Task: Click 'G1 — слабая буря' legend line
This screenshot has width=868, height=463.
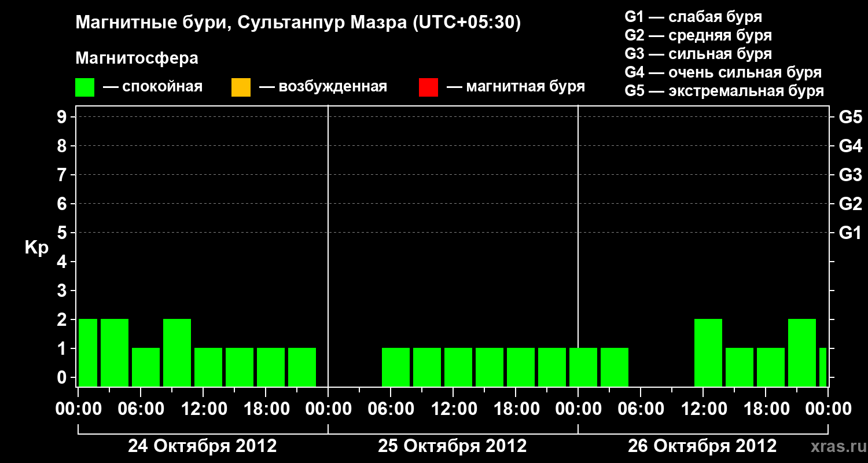Action: click(x=693, y=17)
